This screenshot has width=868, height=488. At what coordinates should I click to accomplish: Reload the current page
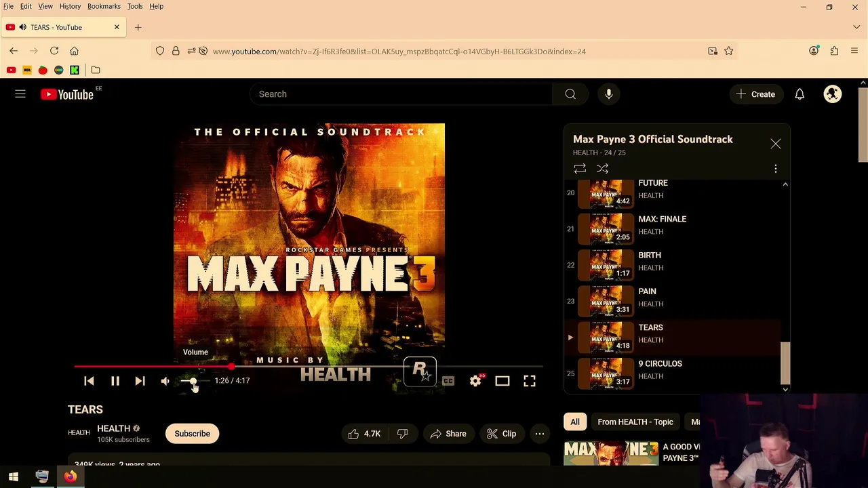click(54, 51)
